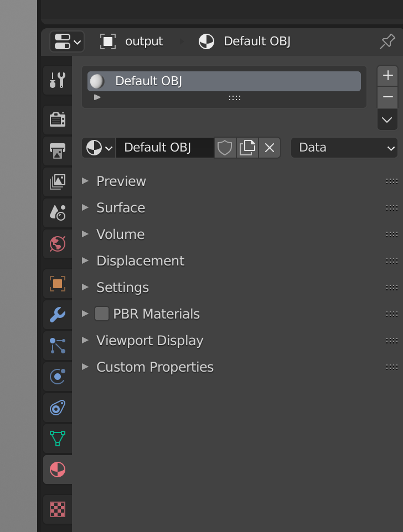403x532 pixels.
Task: Open the Object properties tab
Action: (x=58, y=284)
